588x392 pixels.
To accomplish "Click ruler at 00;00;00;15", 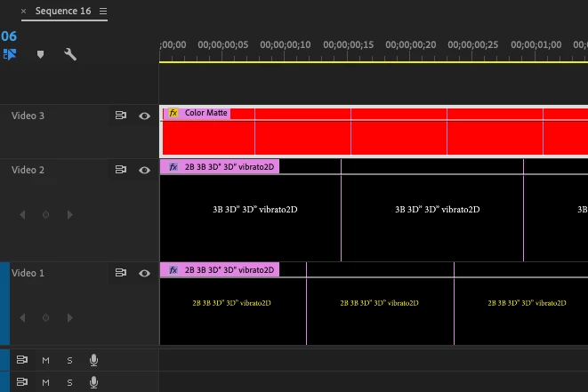I will coord(348,45).
